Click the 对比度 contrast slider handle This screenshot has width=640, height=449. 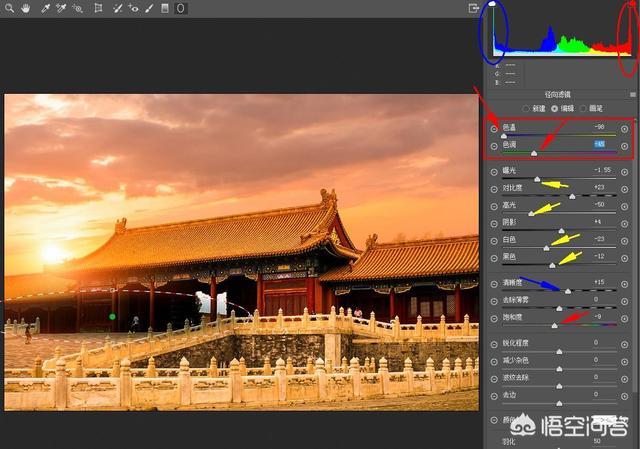tap(572, 196)
